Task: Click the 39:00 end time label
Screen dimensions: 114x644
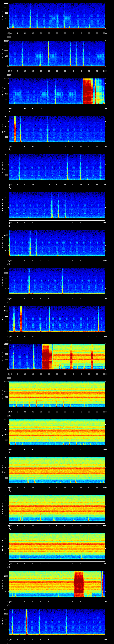Action: coord(105,639)
